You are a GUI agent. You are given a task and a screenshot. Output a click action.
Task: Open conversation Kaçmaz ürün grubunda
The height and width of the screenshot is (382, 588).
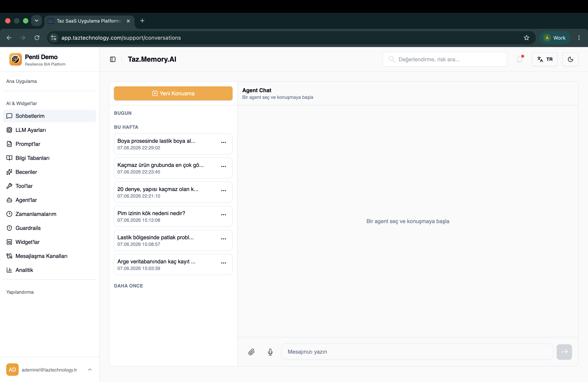173,168
